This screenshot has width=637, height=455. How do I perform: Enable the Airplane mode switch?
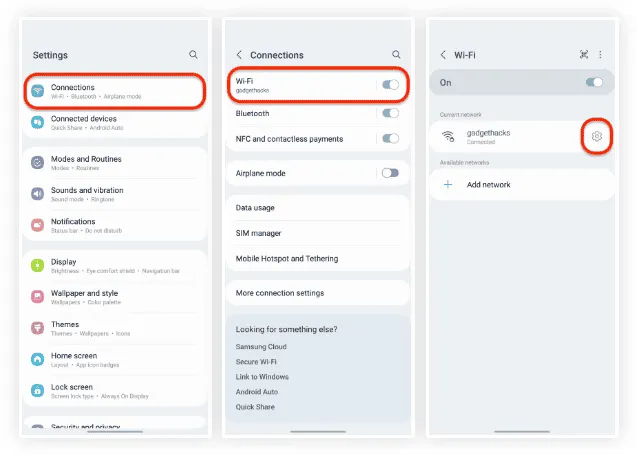pos(390,173)
